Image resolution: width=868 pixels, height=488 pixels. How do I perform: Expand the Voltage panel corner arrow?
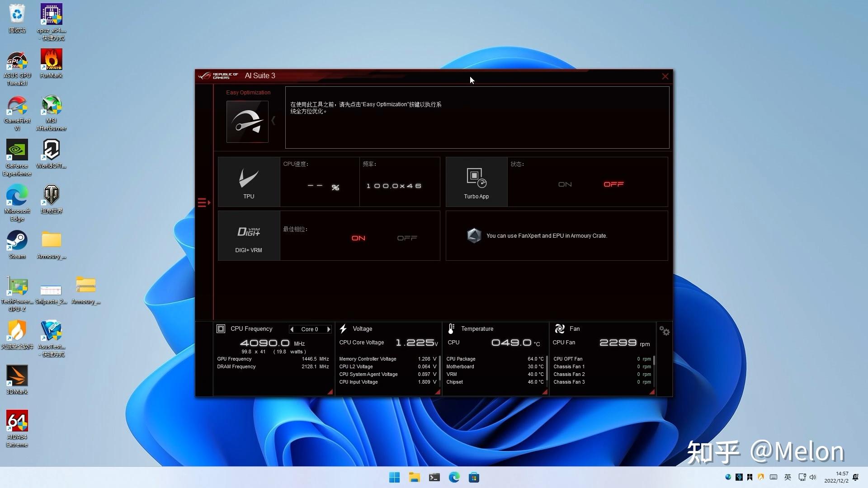click(437, 392)
